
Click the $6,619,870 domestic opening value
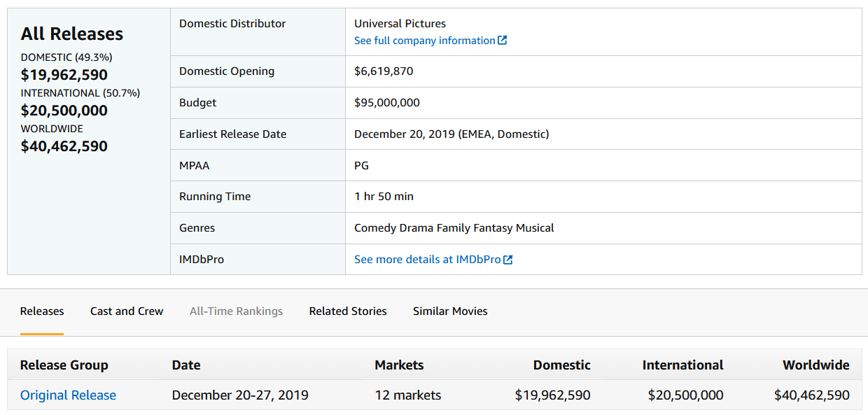click(x=384, y=71)
